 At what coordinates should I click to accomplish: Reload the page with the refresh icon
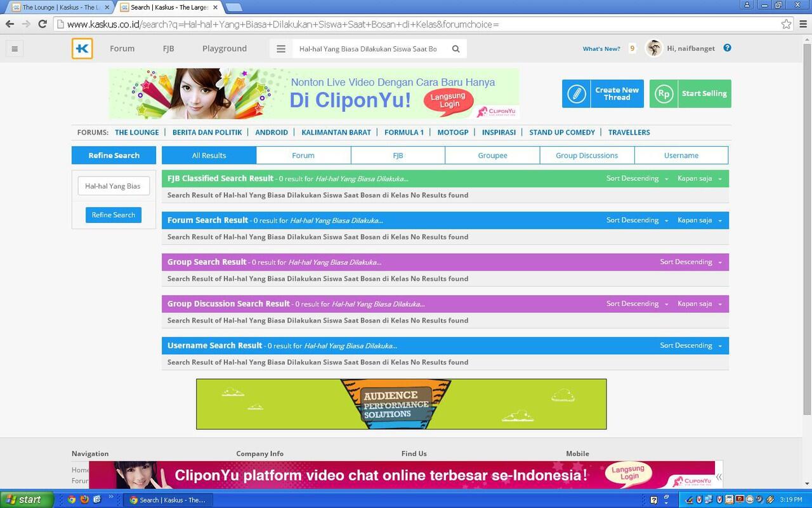tap(43, 24)
